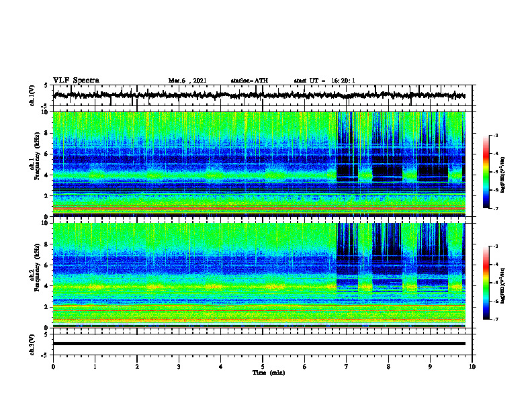The height and width of the screenshot is (411, 532).
Task: Click the "6" frequency tick of ch.2 spectrogram
Action: pos(47,265)
